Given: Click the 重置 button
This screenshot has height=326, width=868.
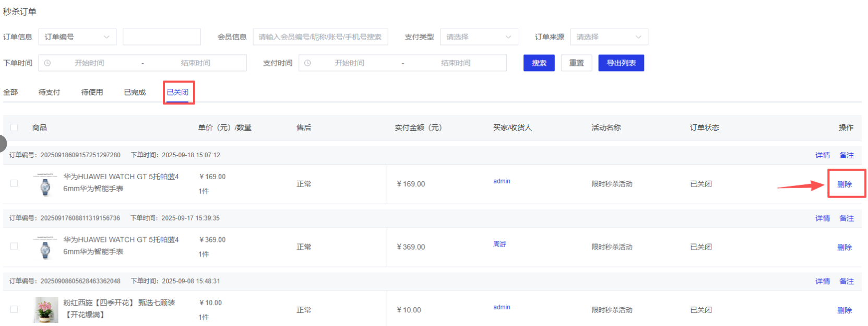Looking at the screenshot, I should [576, 63].
